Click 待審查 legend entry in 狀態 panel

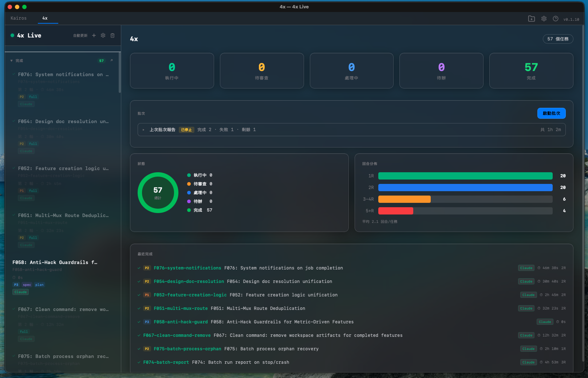[x=200, y=184]
